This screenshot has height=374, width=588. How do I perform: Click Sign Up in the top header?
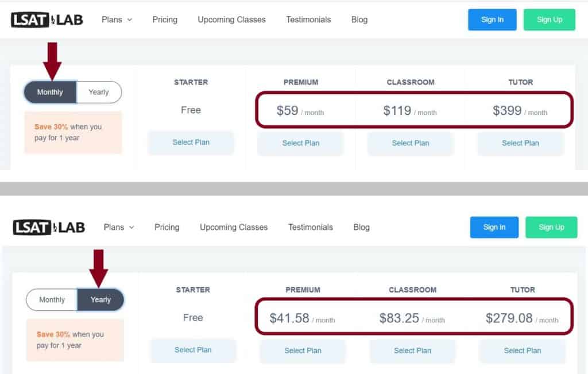(x=549, y=19)
